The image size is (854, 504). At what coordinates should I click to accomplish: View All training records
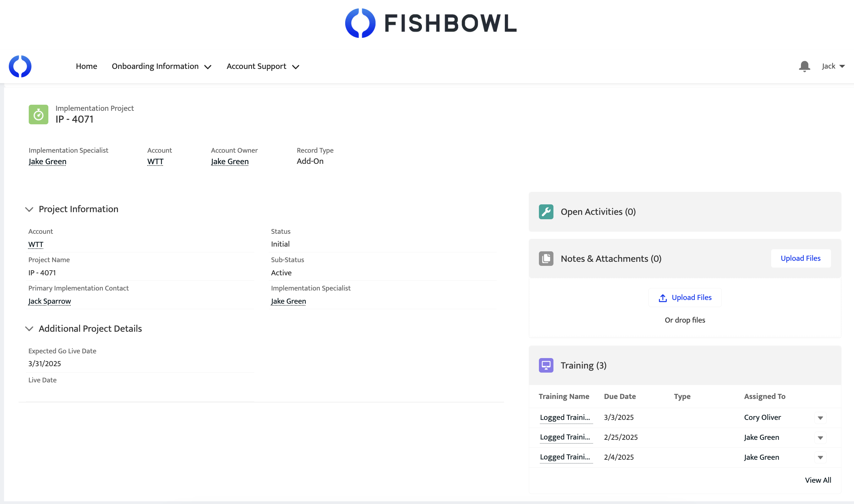click(817, 480)
